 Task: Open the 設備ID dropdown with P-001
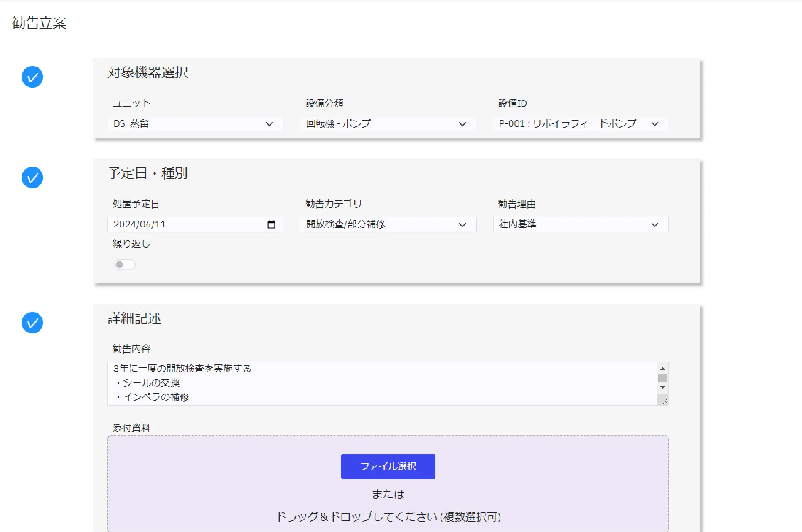pos(580,124)
